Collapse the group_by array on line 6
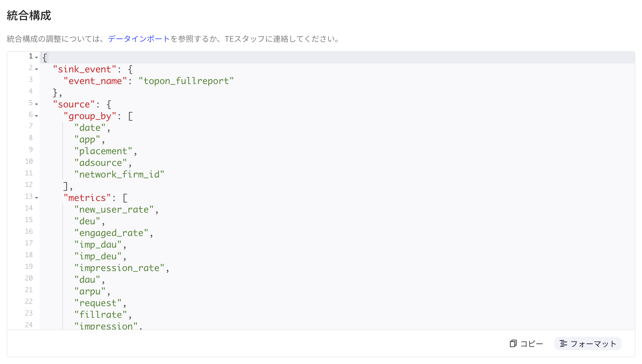 pyautogui.click(x=37, y=116)
